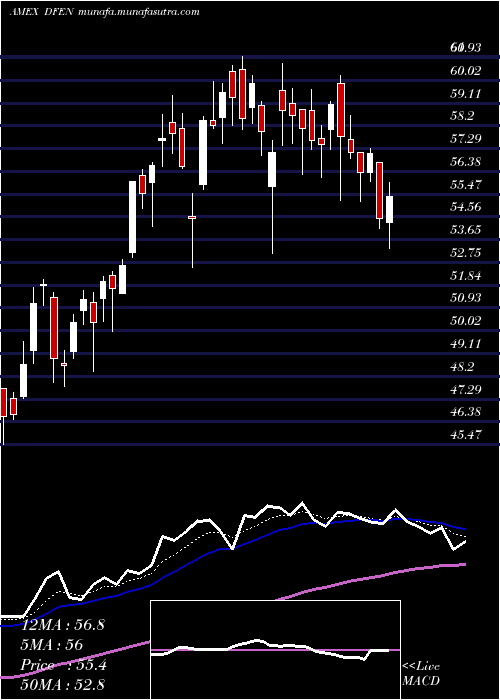
Task: Select the 53.65 price axis label
Action: click(466, 230)
